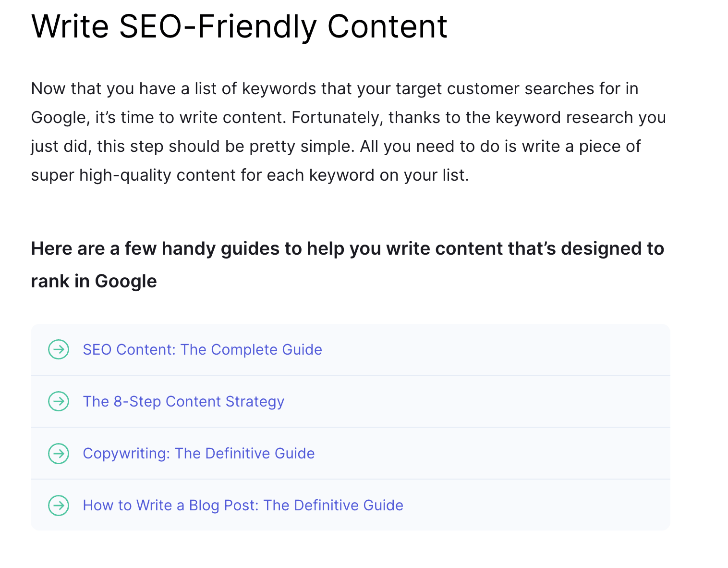Click arrow icon beside 8-Step Content Strategy
This screenshot has height=568, width=728.
(59, 401)
